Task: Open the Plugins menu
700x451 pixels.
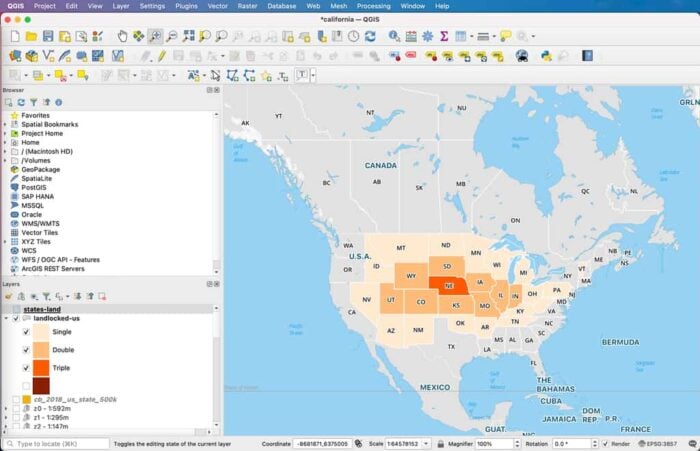Action: [x=186, y=6]
